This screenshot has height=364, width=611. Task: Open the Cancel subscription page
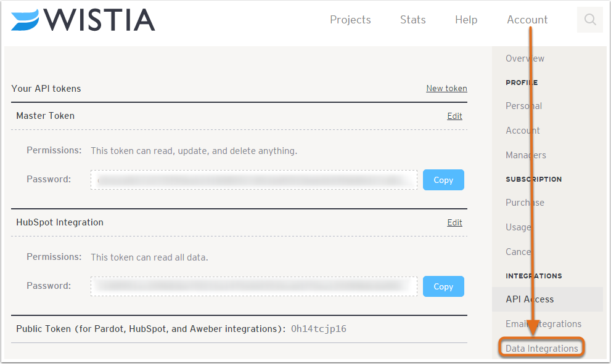pyautogui.click(x=519, y=252)
